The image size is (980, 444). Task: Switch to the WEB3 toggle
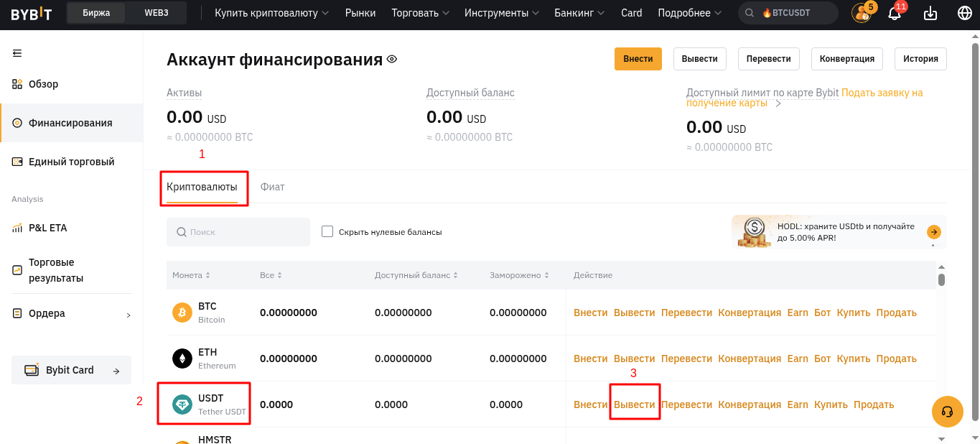[x=157, y=13]
